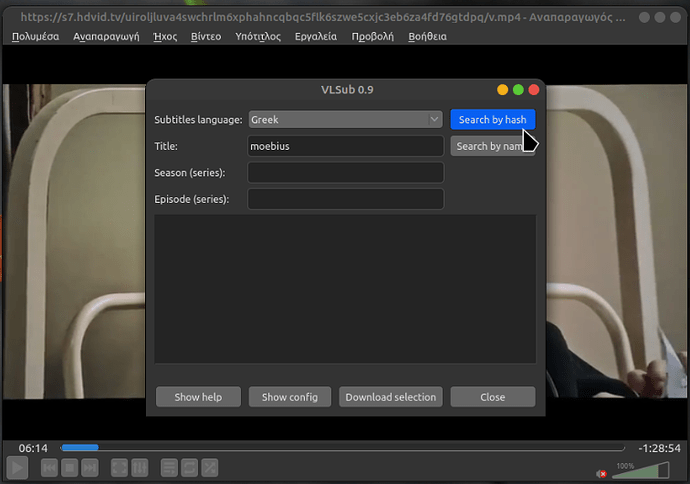690x484 pixels.
Task: Open the Υπότιτλος menu
Action: tap(257, 36)
